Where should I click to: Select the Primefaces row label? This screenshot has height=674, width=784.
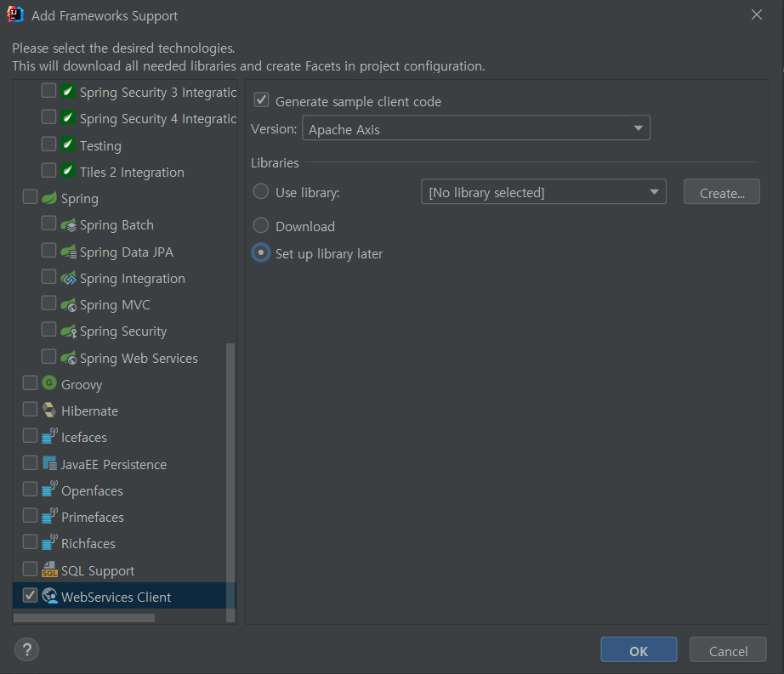(93, 517)
